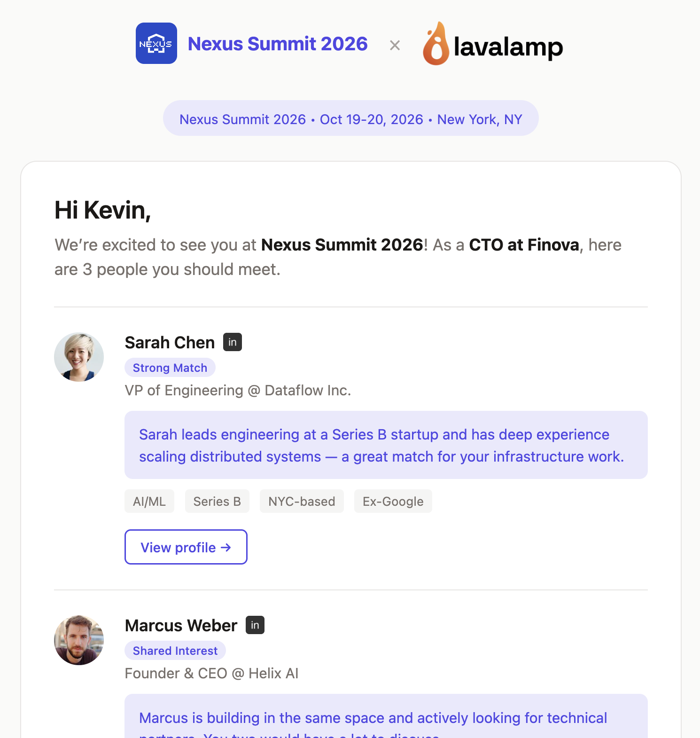Click the Ex-Google tag
700x738 pixels.
[393, 501]
